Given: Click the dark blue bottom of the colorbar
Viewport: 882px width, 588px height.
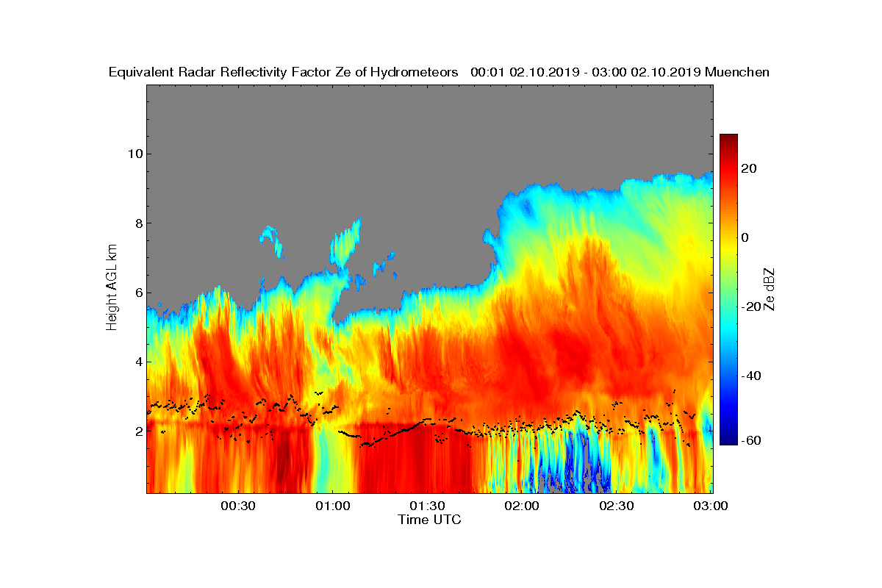Looking at the screenshot, I should pos(728,438).
